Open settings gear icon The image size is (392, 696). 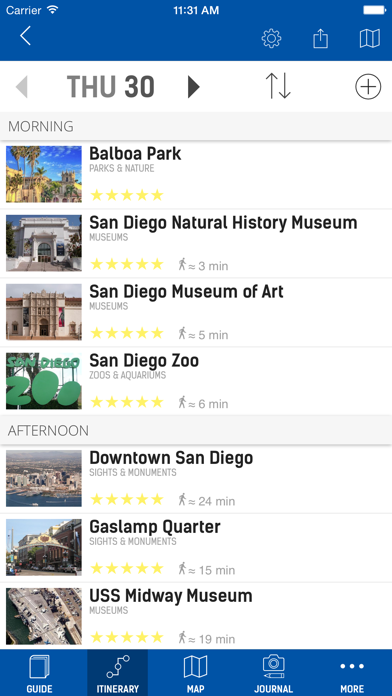tap(271, 39)
